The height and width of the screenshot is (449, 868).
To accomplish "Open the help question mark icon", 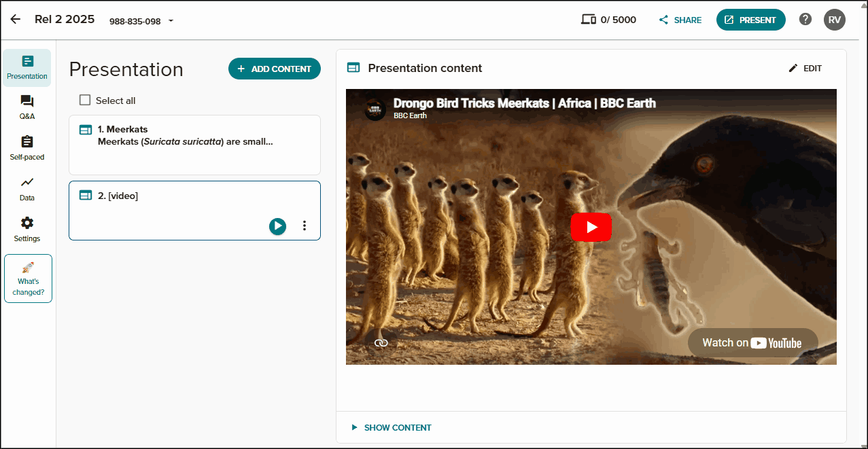I will (x=805, y=20).
